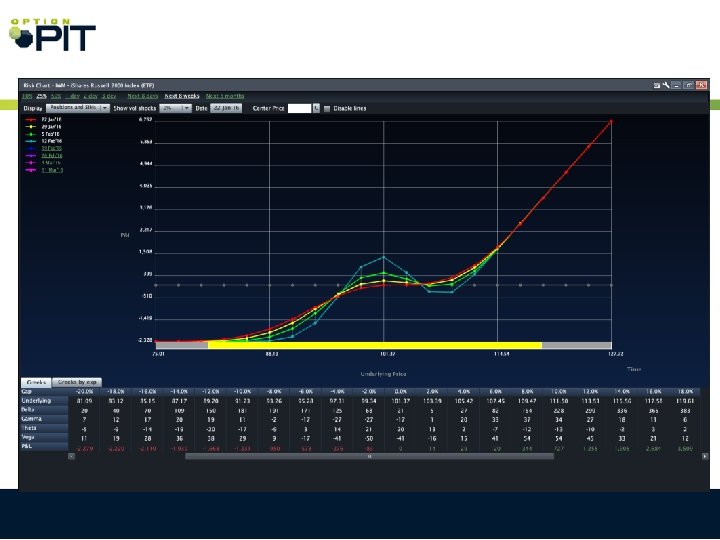The image size is (720, 540).
Task: Restore the Risk Chart window size
Action: (x=689, y=85)
